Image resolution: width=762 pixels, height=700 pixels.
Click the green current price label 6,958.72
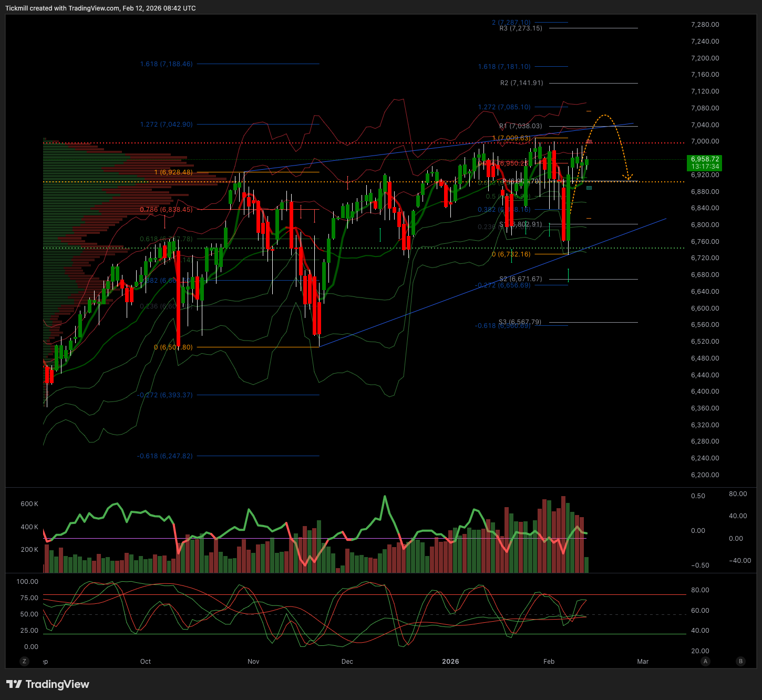705,162
